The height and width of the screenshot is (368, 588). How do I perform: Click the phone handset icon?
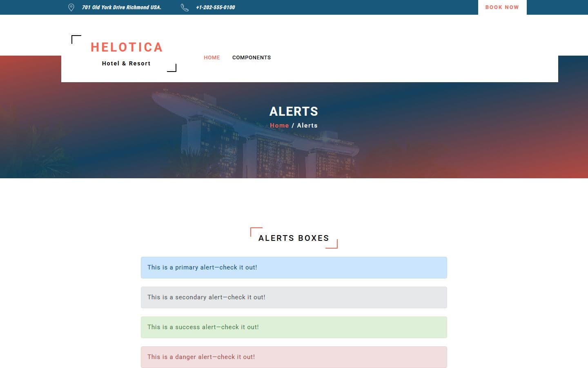(185, 7)
